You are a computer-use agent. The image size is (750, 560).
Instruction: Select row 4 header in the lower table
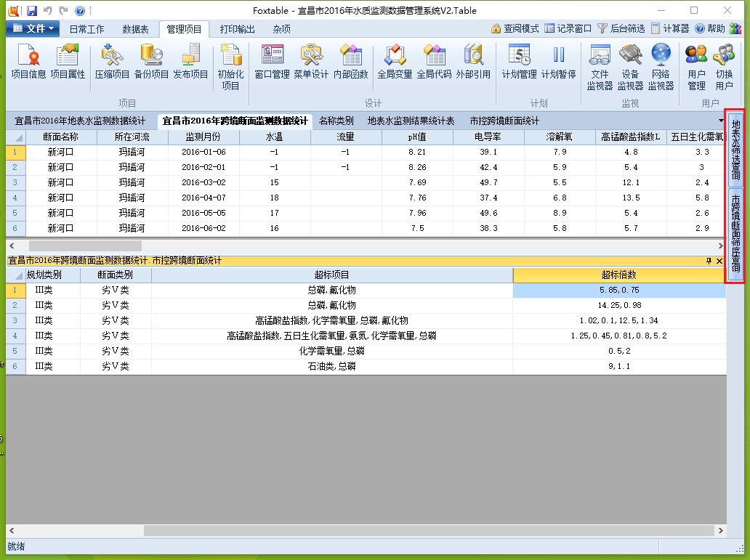pyautogui.click(x=15, y=336)
